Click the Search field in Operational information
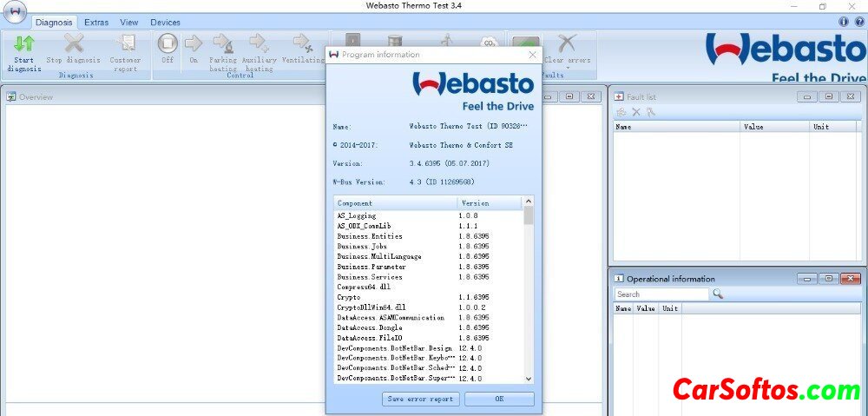The width and height of the screenshot is (868, 416). 661,294
